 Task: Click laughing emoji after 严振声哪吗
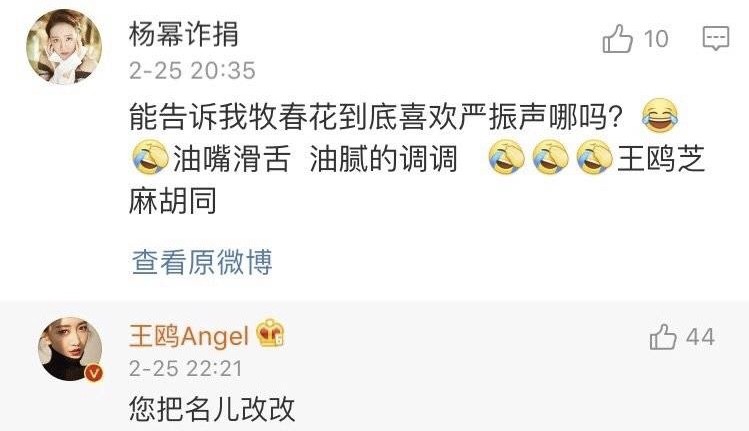660,115
